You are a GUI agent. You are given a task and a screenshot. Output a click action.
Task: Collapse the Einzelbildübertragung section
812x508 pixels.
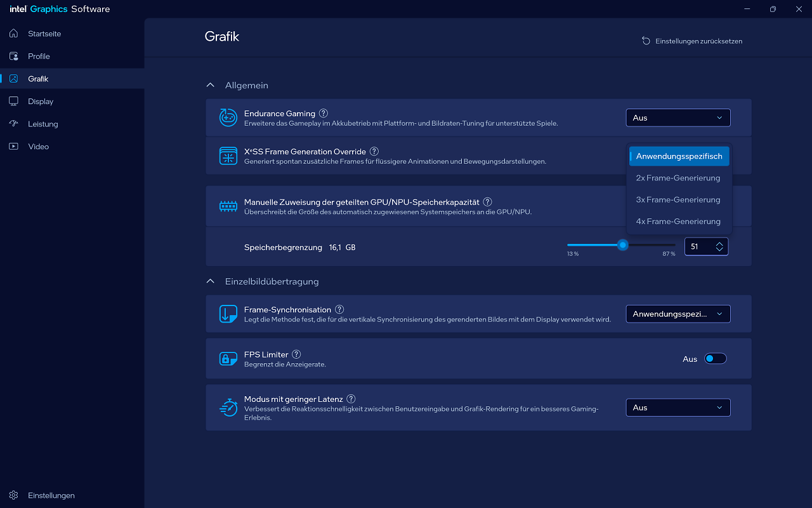pos(211,281)
